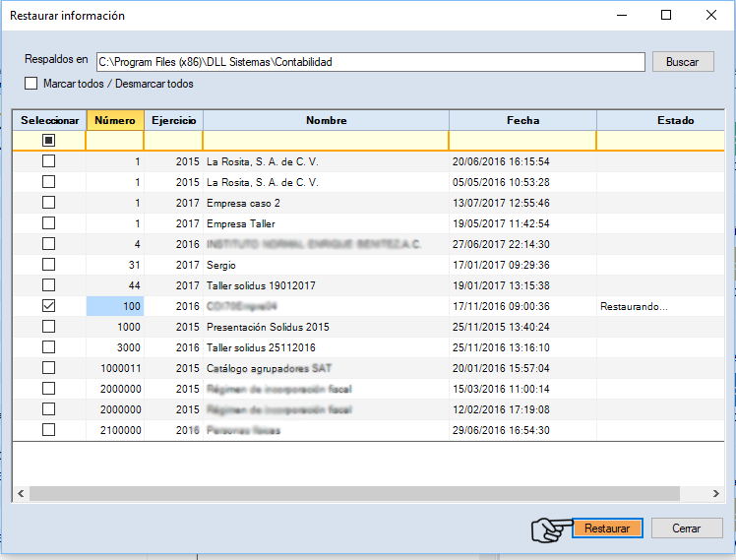Image resolution: width=736 pixels, height=560 pixels.
Task: Uncheck the checkbox for backup number 100
Action: coord(48,306)
